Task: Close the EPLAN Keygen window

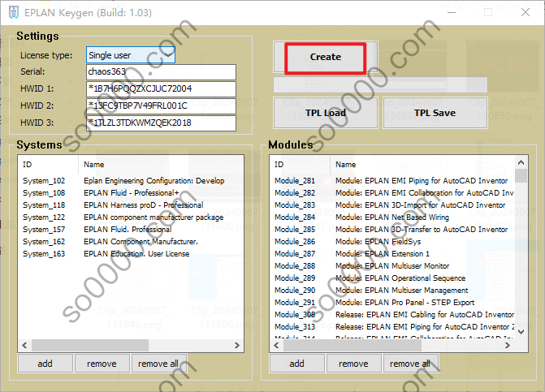Action: (x=526, y=12)
